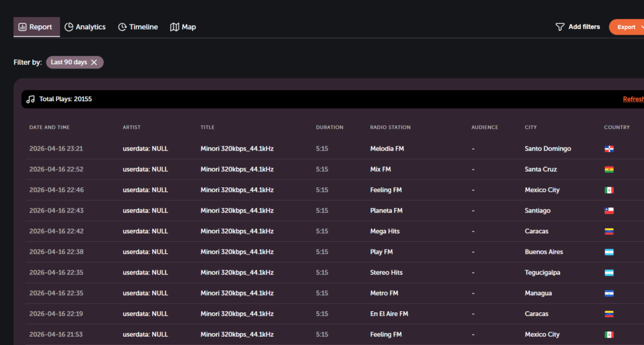Viewport: 644px width, 345px height.
Task: Select the Stereo Hits Tegucigalpa row
Action: coord(386,273)
